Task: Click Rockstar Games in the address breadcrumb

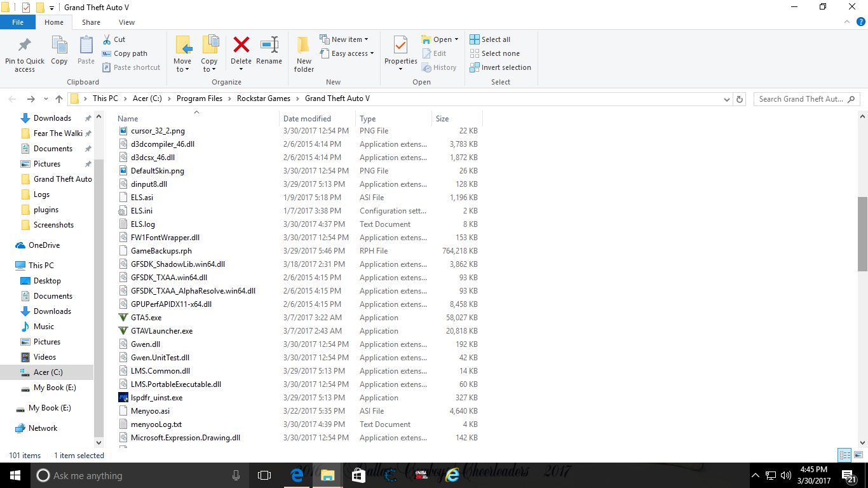Action: point(264,98)
